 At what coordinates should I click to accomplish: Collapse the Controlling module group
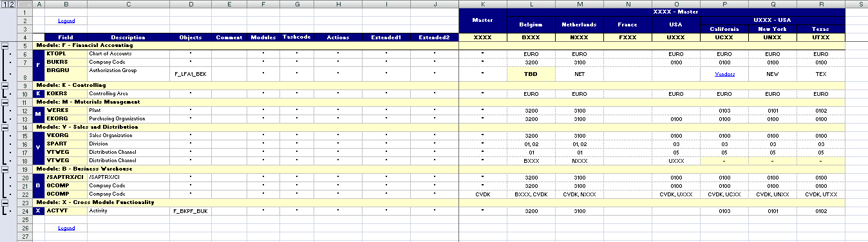[5, 85]
